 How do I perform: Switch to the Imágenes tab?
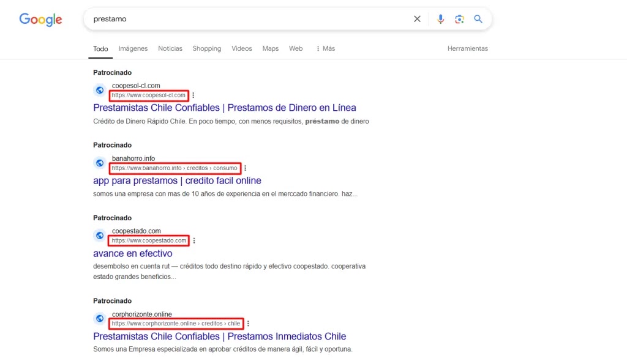pyautogui.click(x=133, y=48)
